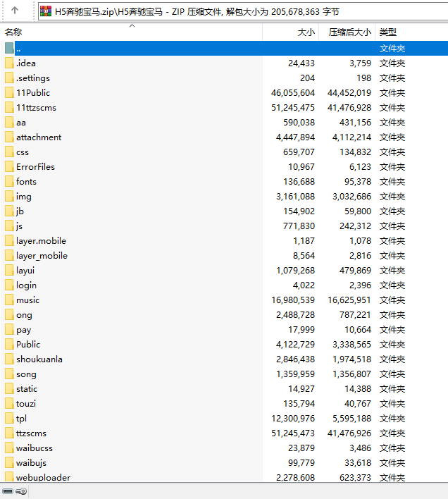Click the webuploader folder name
448x499 pixels.
[x=43, y=477]
